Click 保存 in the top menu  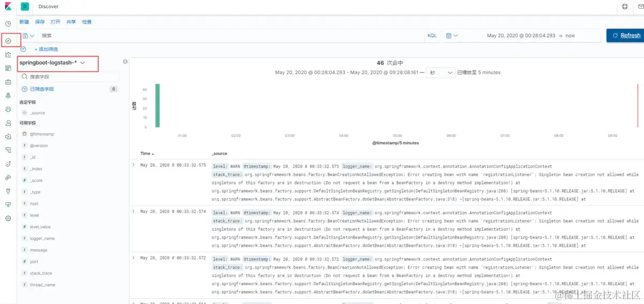coord(40,22)
